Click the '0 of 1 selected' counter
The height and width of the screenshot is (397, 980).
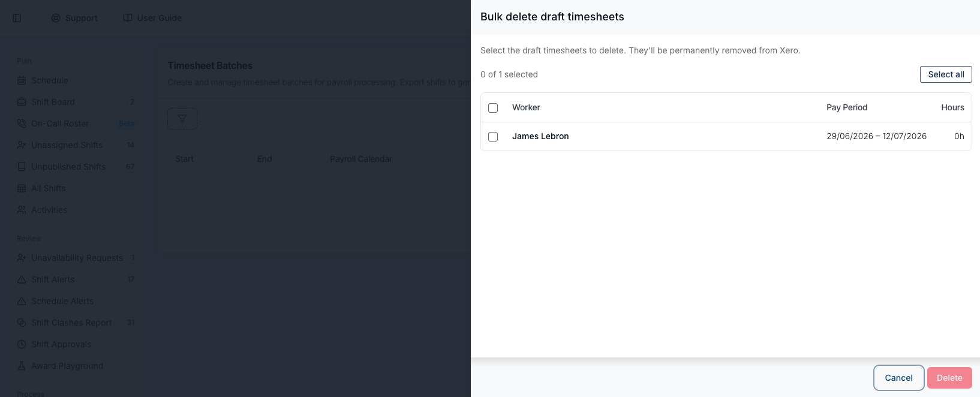509,74
